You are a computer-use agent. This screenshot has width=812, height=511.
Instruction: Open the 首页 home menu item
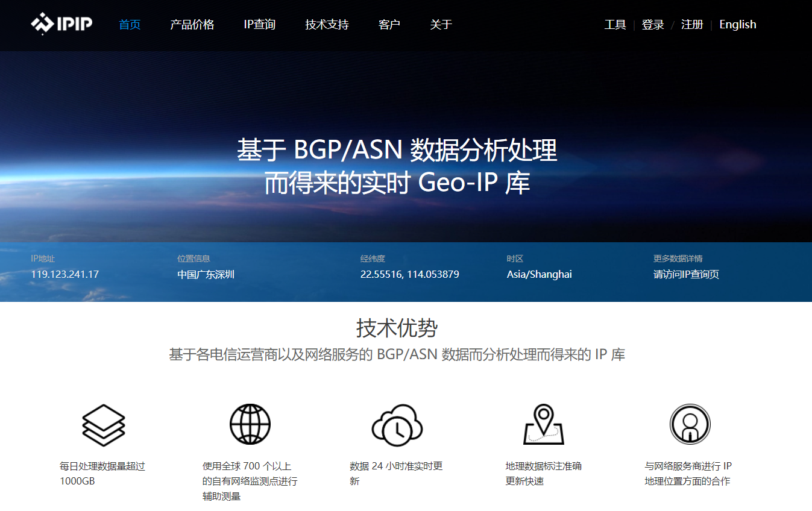130,25
